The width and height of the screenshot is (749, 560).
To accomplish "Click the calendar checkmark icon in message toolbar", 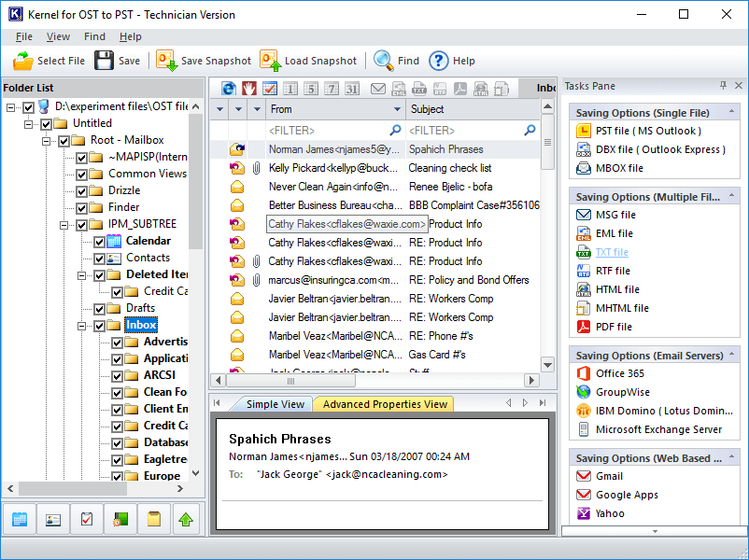I will coord(270,89).
